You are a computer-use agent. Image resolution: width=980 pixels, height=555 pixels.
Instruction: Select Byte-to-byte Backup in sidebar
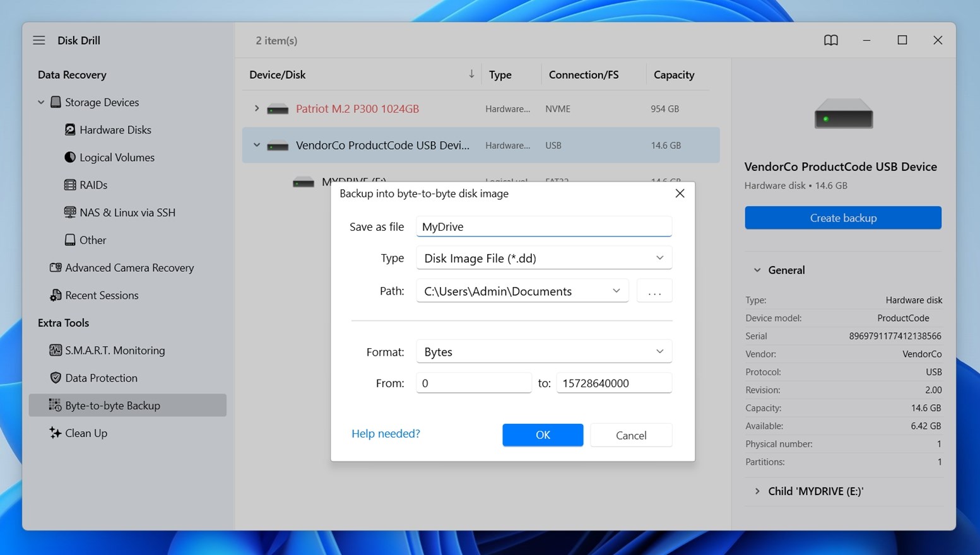click(127, 406)
